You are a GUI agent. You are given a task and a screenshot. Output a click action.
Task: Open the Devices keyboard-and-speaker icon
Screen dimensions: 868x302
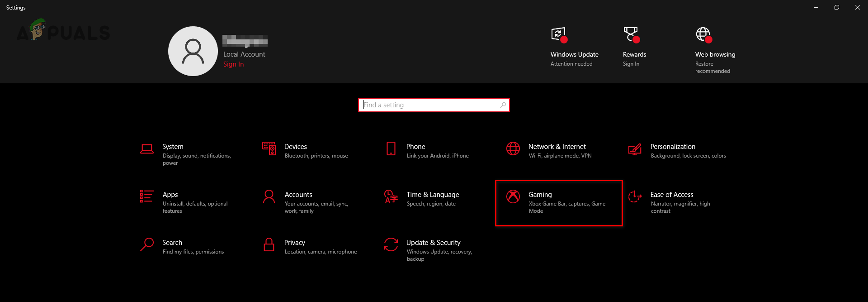tap(269, 148)
